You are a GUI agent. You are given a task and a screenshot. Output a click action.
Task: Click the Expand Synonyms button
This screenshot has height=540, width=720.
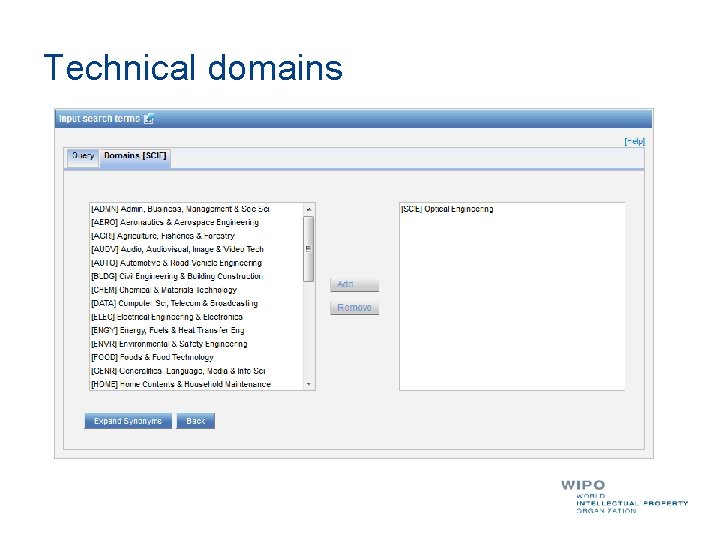click(x=128, y=421)
